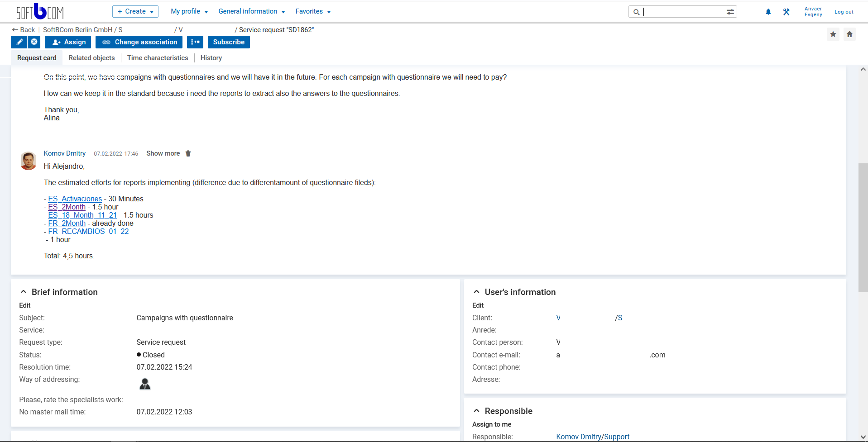
Task: Expand the General information menu
Action: (251, 11)
